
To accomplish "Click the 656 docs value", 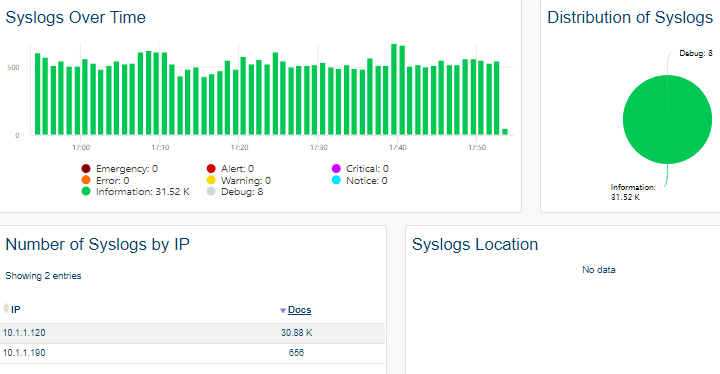I will pos(296,353).
